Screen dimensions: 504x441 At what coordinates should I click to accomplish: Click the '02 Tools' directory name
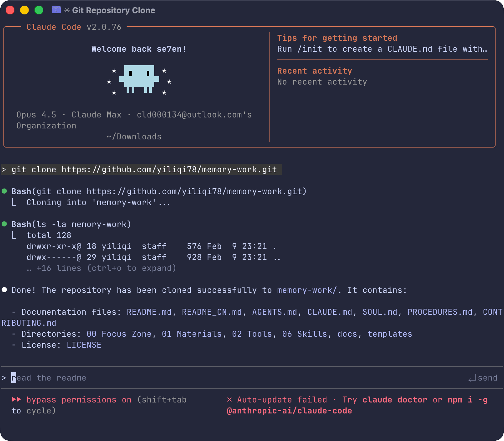tap(252, 334)
